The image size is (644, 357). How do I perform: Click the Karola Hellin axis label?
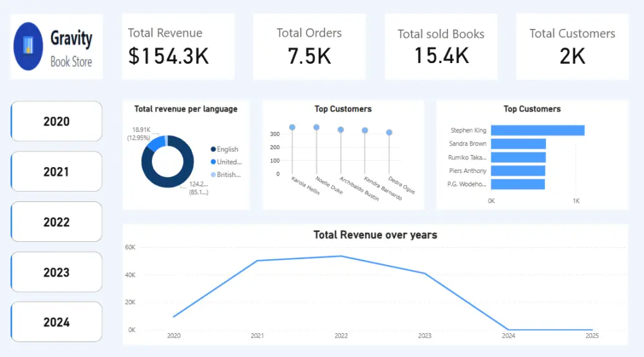(x=305, y=185)
